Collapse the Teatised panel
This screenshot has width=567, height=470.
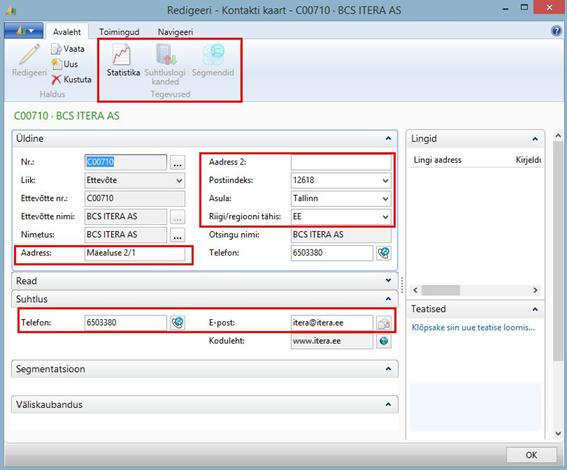coord(535,309)
